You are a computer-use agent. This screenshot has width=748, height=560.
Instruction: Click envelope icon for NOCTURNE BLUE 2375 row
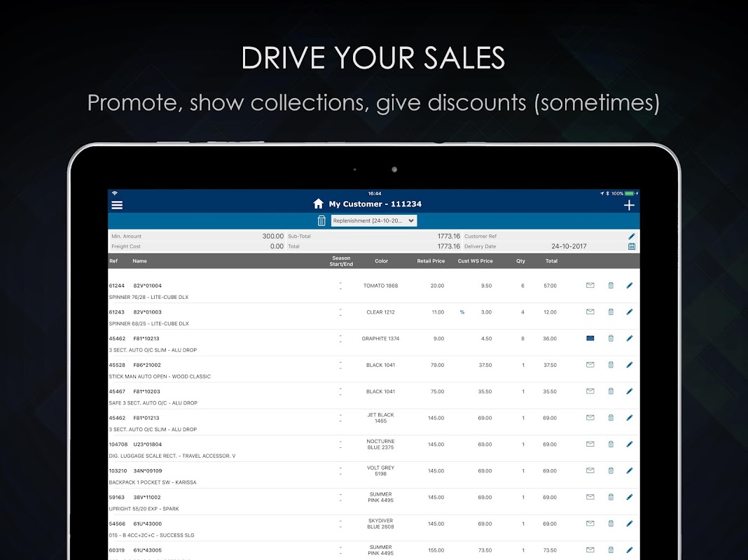[x=590, y=444]
